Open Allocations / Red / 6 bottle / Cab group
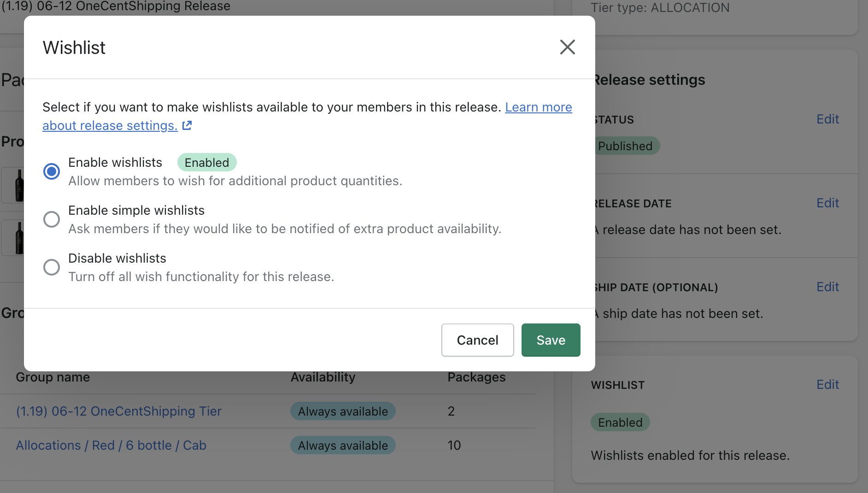This screenshot has width=868, height=493. click(111, 445)
